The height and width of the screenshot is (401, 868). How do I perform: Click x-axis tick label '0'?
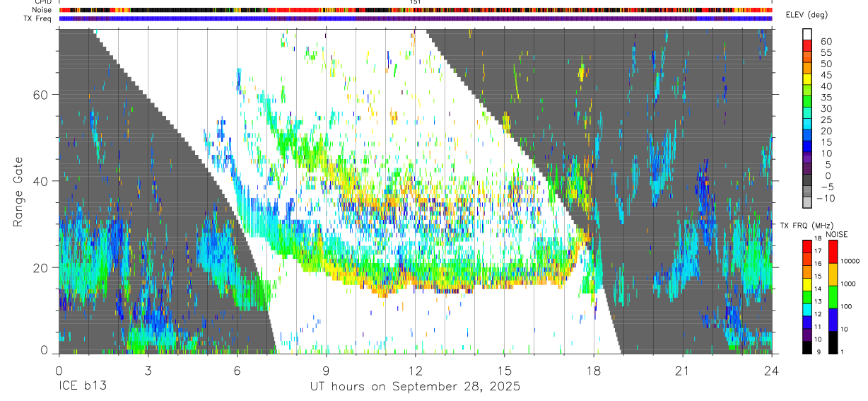[x=59, y=370]
